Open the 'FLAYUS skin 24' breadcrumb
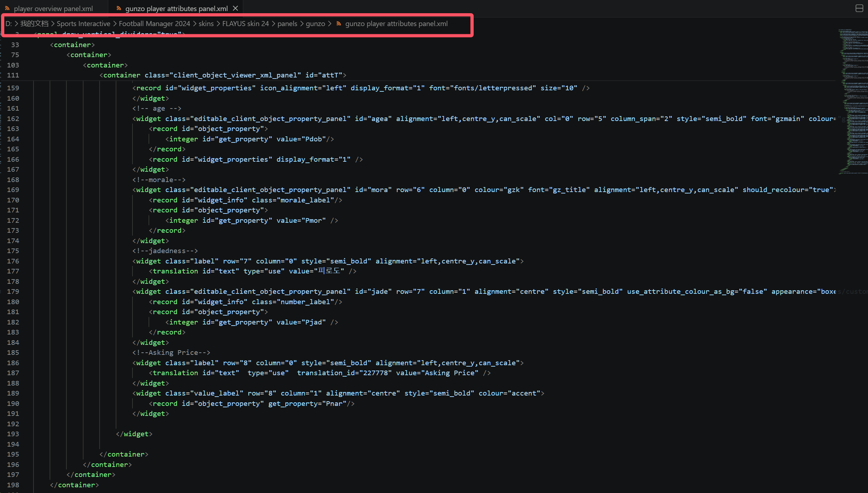Image resolution: width=868 pixels, height=493 pixels. 245,24
